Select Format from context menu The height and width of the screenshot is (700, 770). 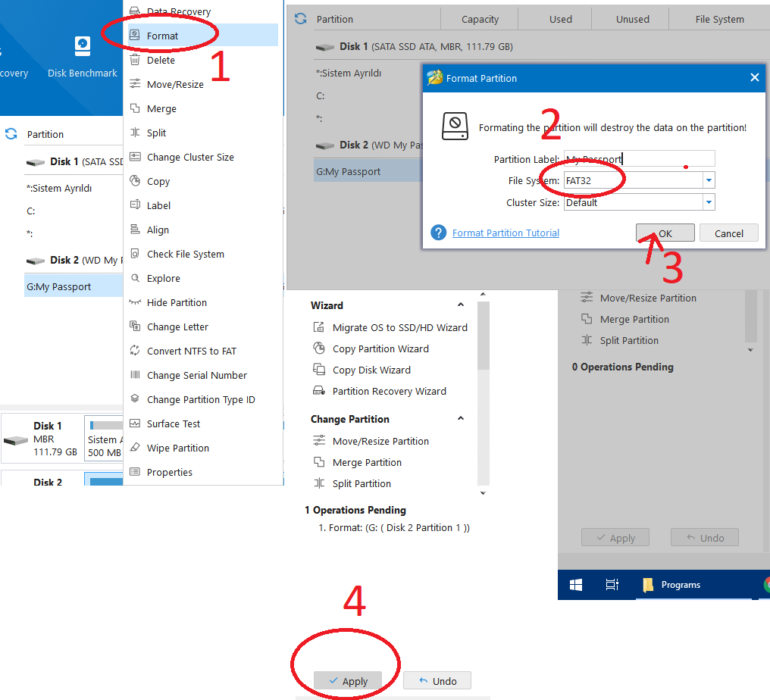click(202, 36)
